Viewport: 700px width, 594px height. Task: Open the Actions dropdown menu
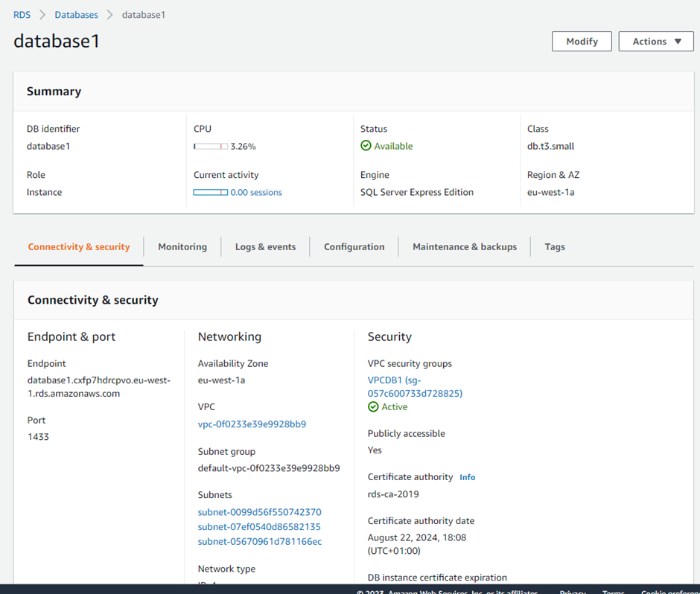click(656, 42)
